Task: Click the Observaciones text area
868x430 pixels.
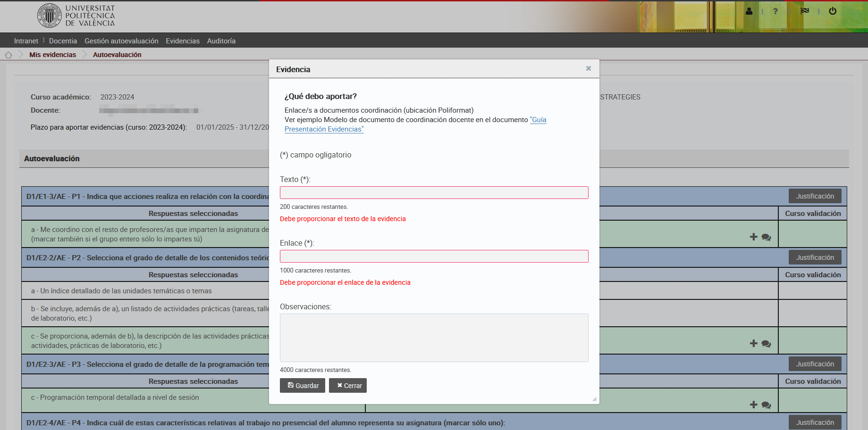Action: click(x=434, y=338)
